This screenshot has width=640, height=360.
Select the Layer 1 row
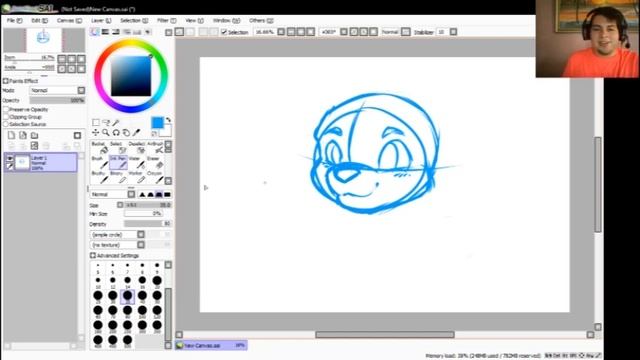click(x=40, y=162)
